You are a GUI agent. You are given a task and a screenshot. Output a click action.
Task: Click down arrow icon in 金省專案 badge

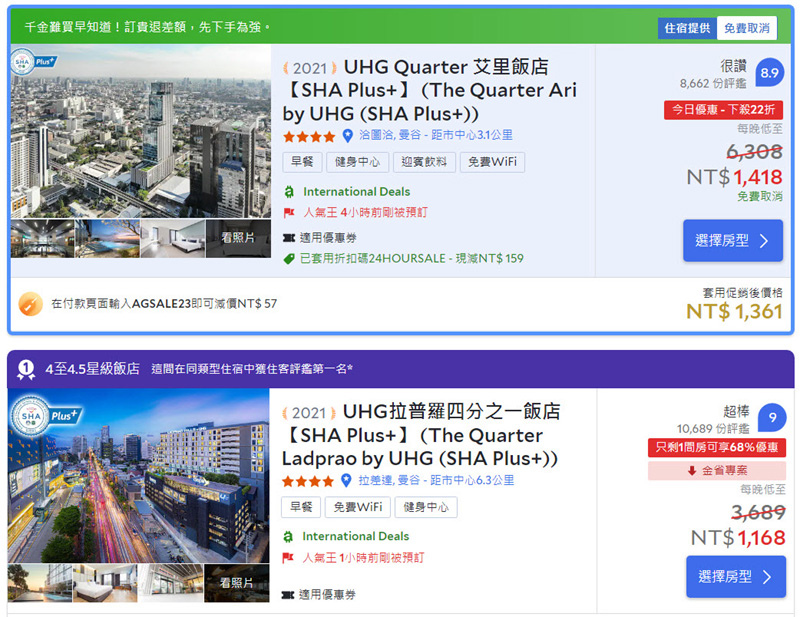(692, 471)
